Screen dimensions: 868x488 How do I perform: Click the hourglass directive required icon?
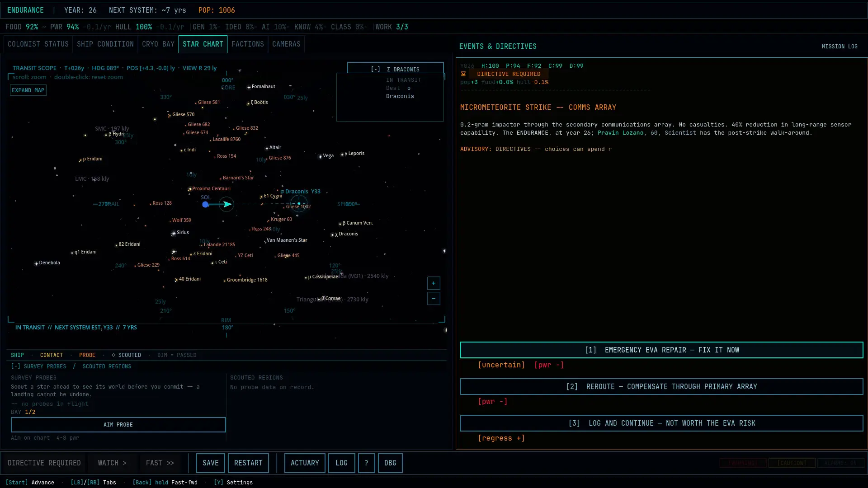pos(463,74)
